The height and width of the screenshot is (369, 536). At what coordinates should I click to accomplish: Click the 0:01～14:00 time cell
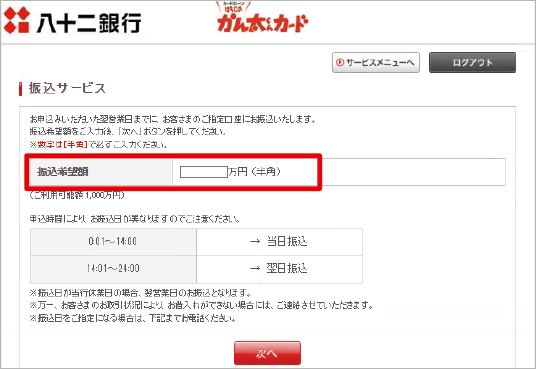(x=113, y=242)
